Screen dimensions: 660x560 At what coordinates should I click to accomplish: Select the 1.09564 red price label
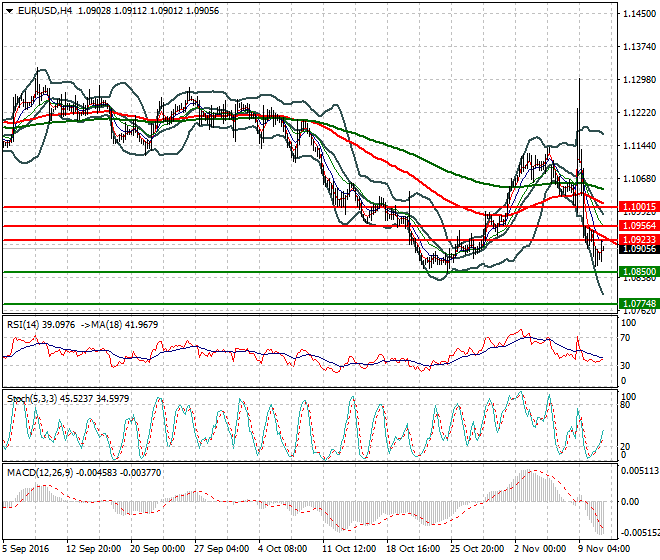[639, 226]
